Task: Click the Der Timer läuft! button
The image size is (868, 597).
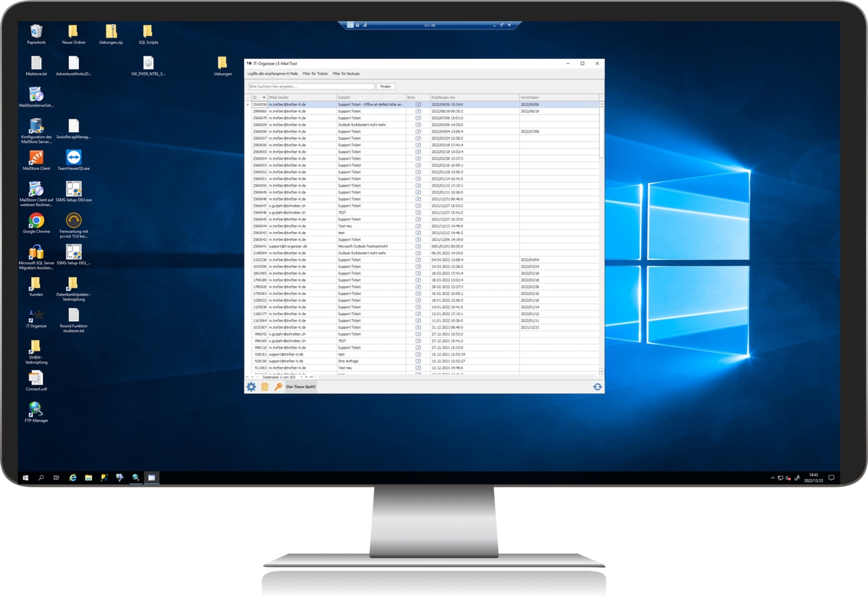Action: pyautogui.click(x=301, y=387)
